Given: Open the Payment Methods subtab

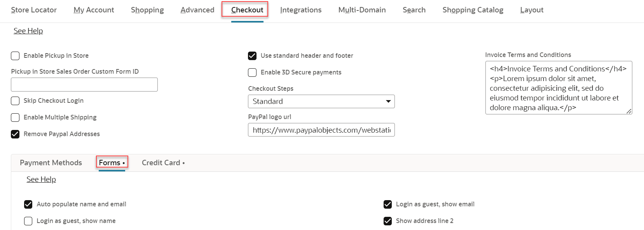Looking at the screenshot, I should [x=51, y=163].
